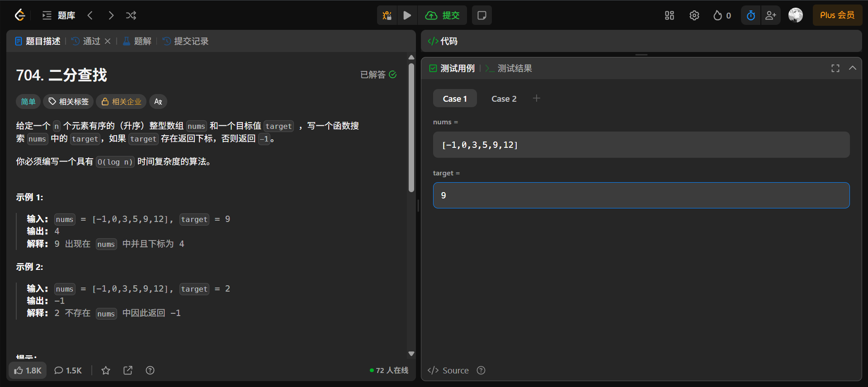Like the problem with thumbs-up 1.8K
The width and height of the screenshot is (868, 387).
tap(28, 370)
